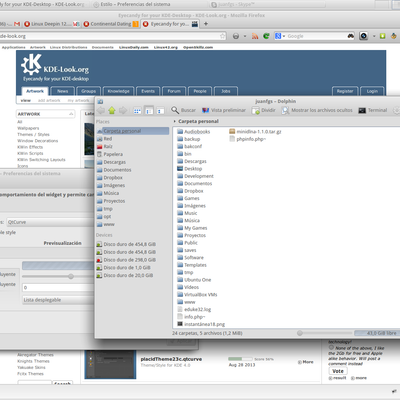Open Wallpapers link in Artwork sidebar
Viewport: 400px width, 400px height.
tap(28, 128)
